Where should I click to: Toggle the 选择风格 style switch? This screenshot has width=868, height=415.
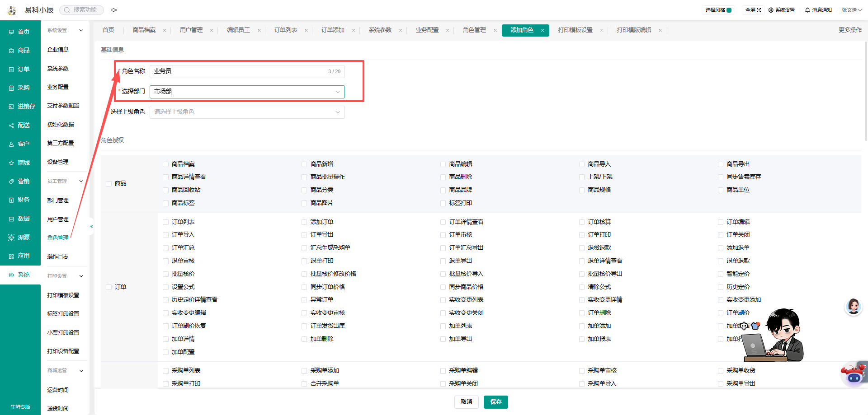(x=729, y=10)
